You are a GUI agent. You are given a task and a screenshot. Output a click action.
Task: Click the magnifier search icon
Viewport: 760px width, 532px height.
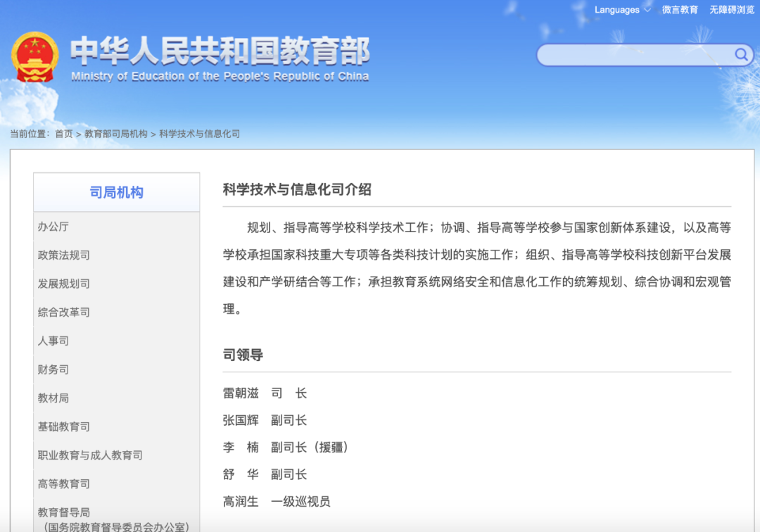[740, 54]
